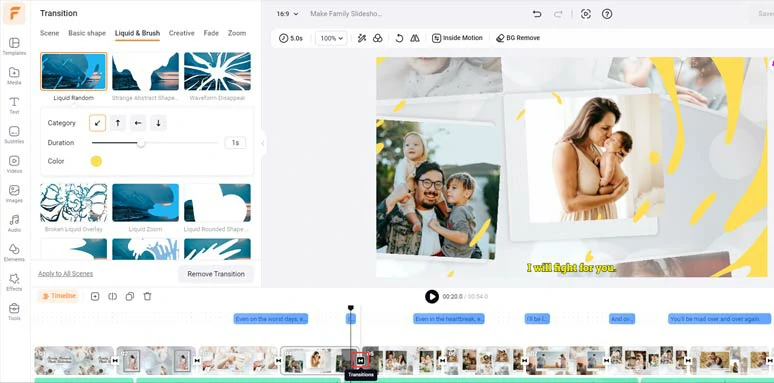Open the Elements sidebar panel

14,253
